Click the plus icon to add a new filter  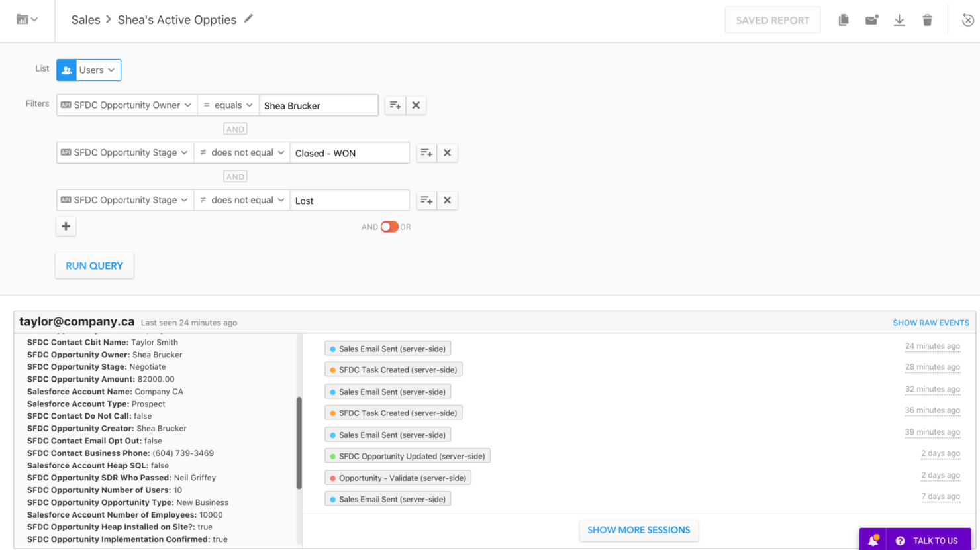66,226
